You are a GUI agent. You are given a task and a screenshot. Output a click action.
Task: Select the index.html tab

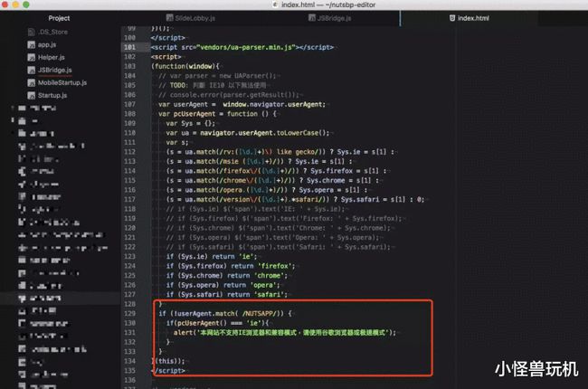click(469, 18)
